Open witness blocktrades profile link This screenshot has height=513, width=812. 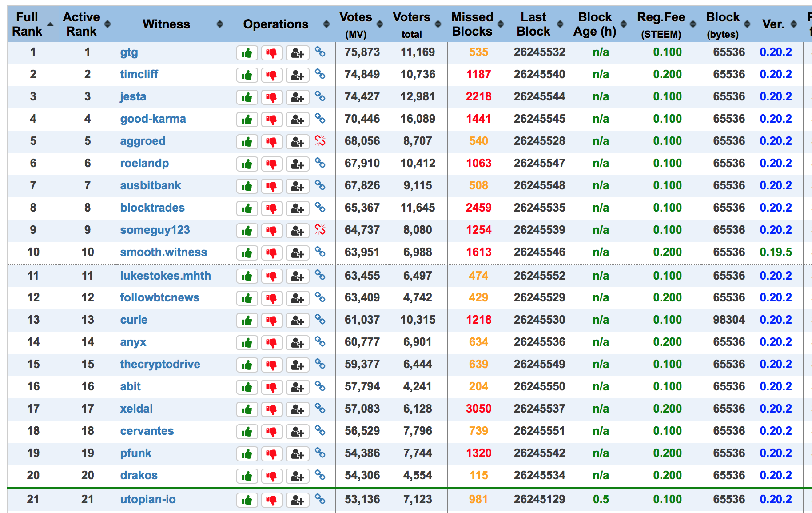[152, 208]
